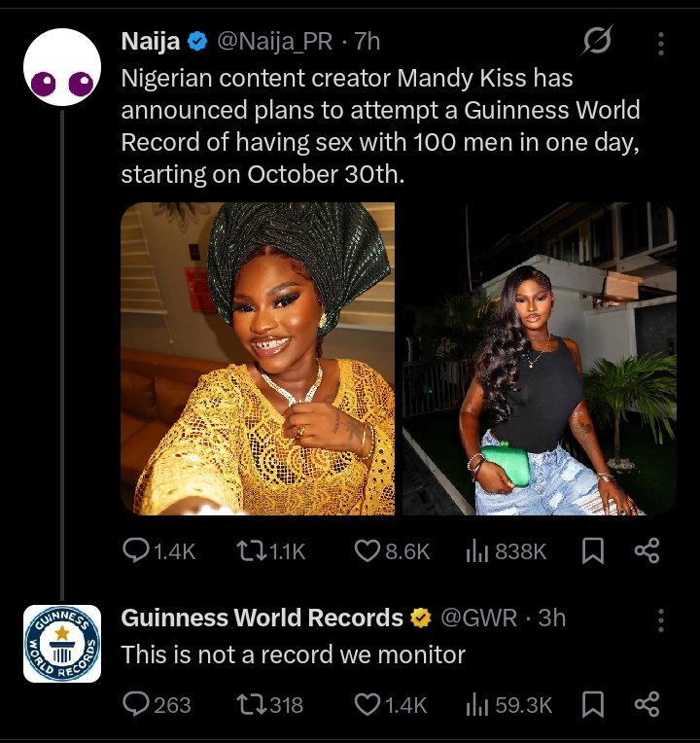The image size is (700, 743).
Task: Repost the Guinness World Records reply
Action: click(x=252, y=704)
